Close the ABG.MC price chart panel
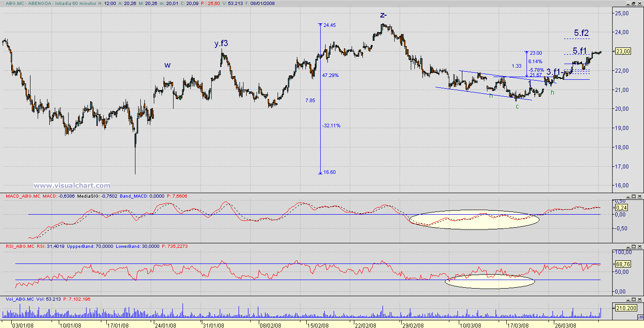Image resolution: width=644 pixels, height=328 pixels. click(640, 3)
